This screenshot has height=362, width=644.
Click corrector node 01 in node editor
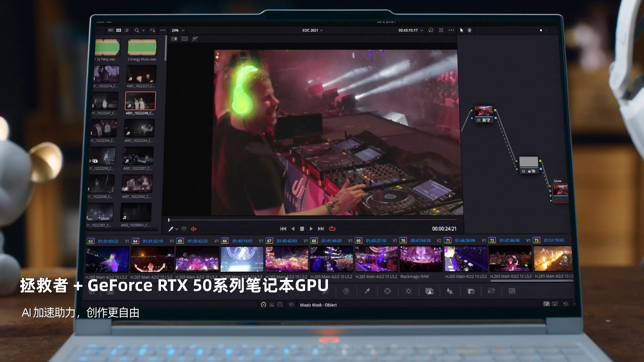tap(483, 113)
